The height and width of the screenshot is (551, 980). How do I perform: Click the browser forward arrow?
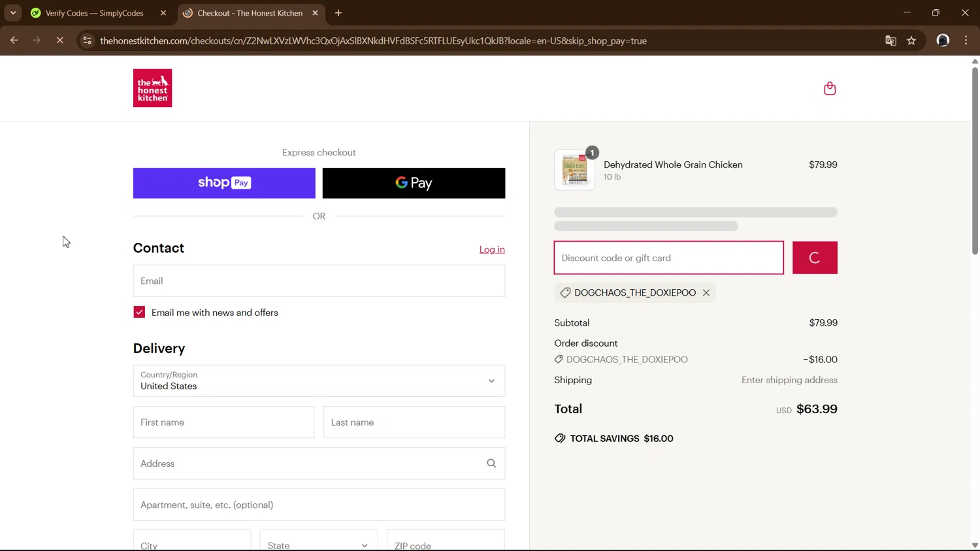[x=37, y=40]
